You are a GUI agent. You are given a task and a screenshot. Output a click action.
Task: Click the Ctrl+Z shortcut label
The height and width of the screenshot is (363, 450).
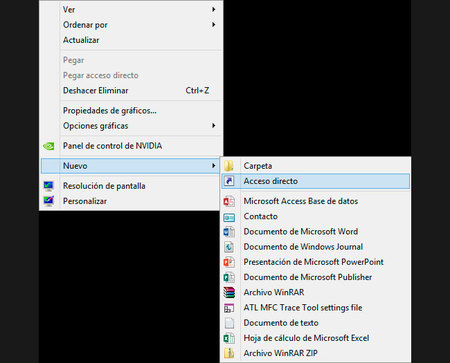click(197, 90)
